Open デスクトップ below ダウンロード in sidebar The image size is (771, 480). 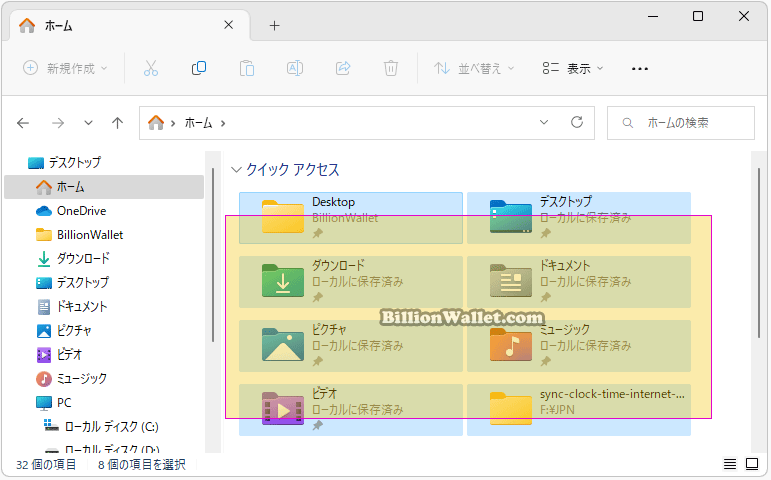click(72, 283)
